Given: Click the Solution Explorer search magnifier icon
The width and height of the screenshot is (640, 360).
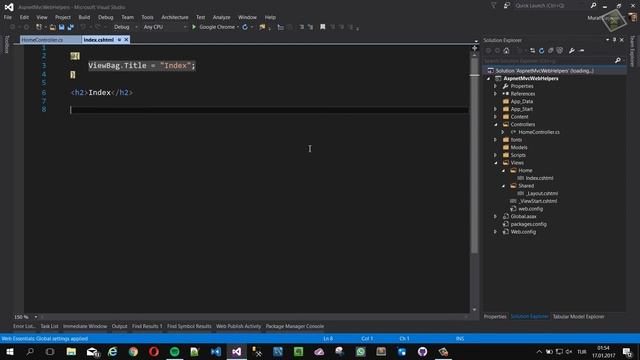Looking at the screenshot, I should click(618, 60).
